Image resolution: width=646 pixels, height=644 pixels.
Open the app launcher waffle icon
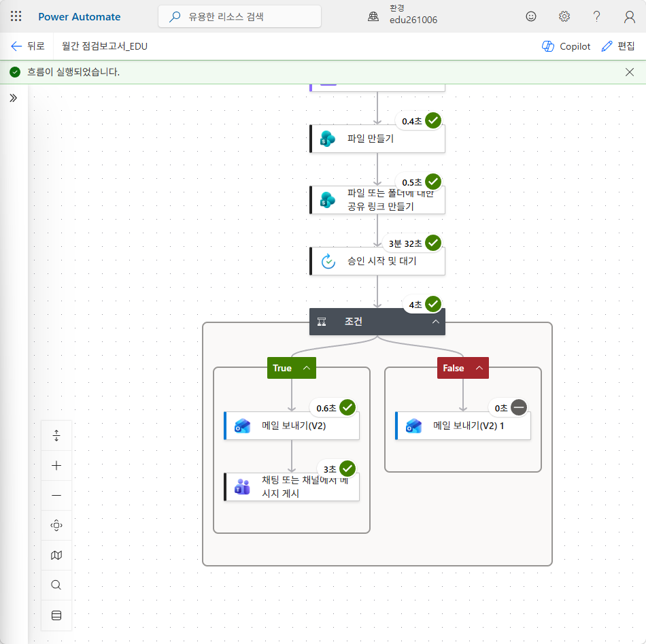[16, 16]
